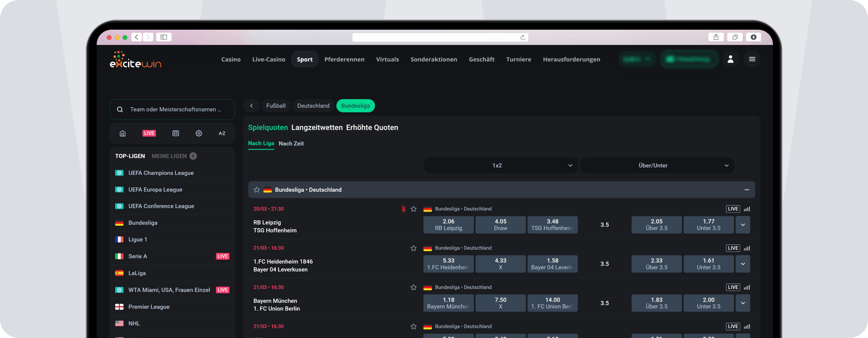Image resolution: width=868 pixels, height=338 pixels.
Task: Bet Über 3.5 at 1.83
Action: pyautogui.click(x=656, y=303)
